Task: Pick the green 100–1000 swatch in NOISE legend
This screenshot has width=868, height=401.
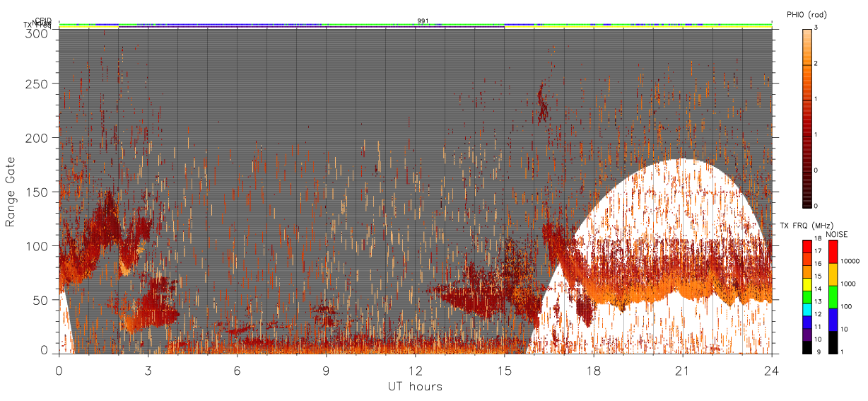Action: 833,296
